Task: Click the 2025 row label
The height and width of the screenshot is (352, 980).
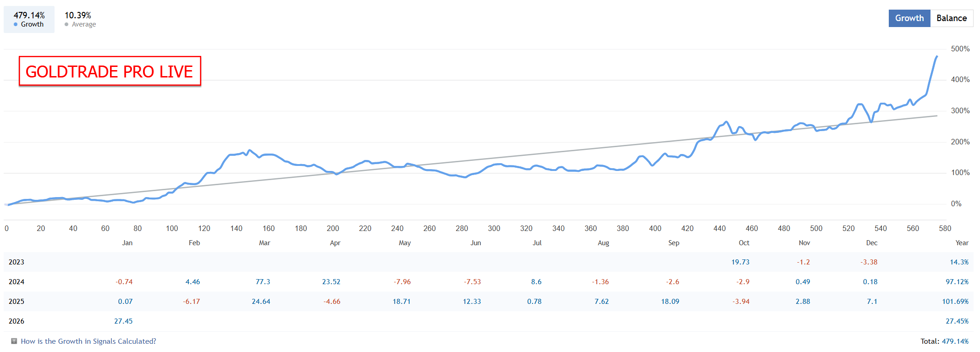Action: (17, 302)
